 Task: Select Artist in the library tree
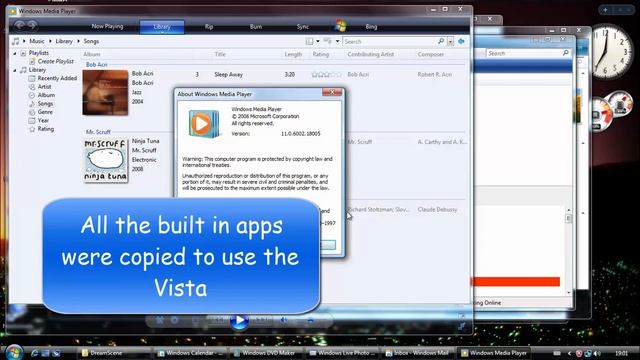pyautogui.click(x=44, y=87)
